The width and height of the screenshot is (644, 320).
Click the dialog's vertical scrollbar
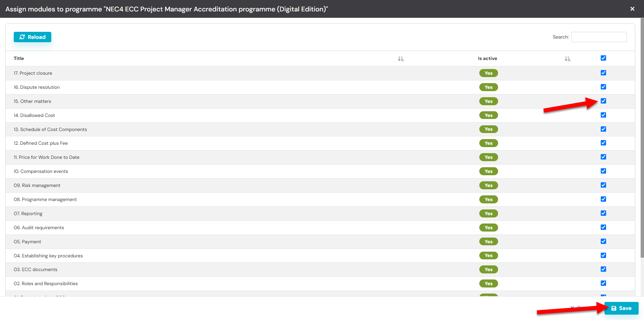[x=642, y=137]
